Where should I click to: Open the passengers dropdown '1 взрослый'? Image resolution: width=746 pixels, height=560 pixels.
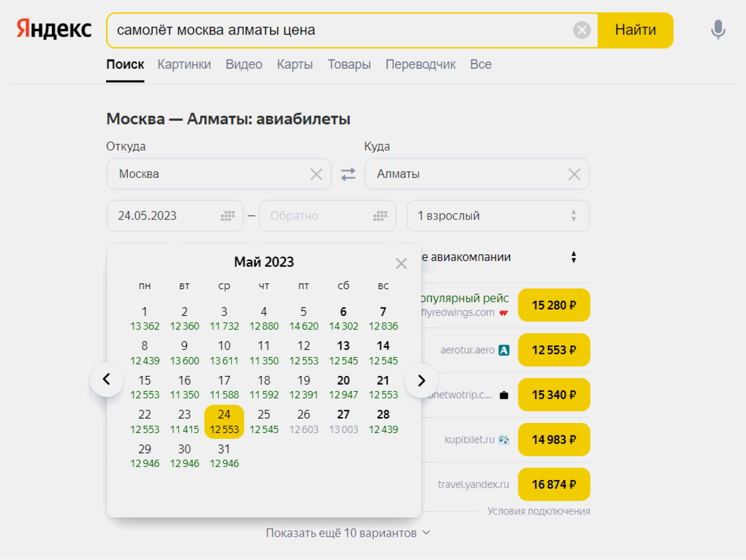497,216
